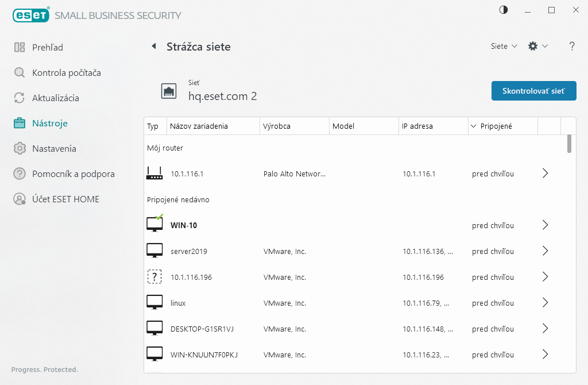Click the device list vertical scrollbar
This screenshot has width=588, height=385.
click(569, 144)
